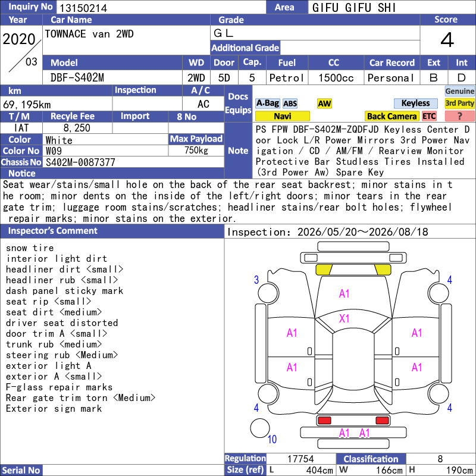Click the X1 windshield damage marker
The height and width of the screenshot is (476, 476).
pos(344,318)
